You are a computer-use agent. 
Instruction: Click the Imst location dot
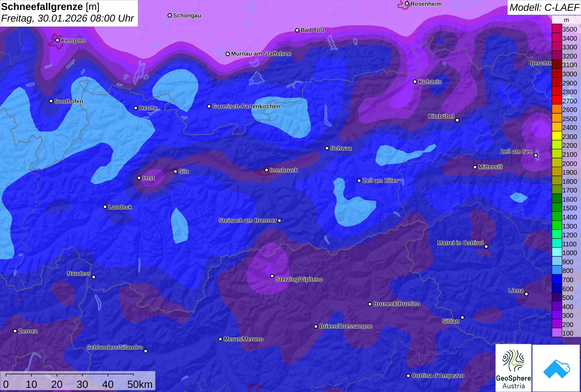tap(139, 178)
